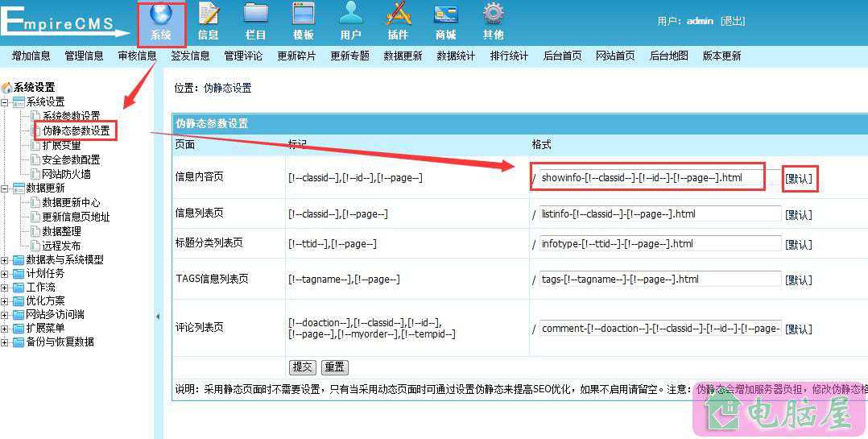This screenshot has width=868, height=439.
Task: Open 数据统计 menu item
Action: (456, 56)
